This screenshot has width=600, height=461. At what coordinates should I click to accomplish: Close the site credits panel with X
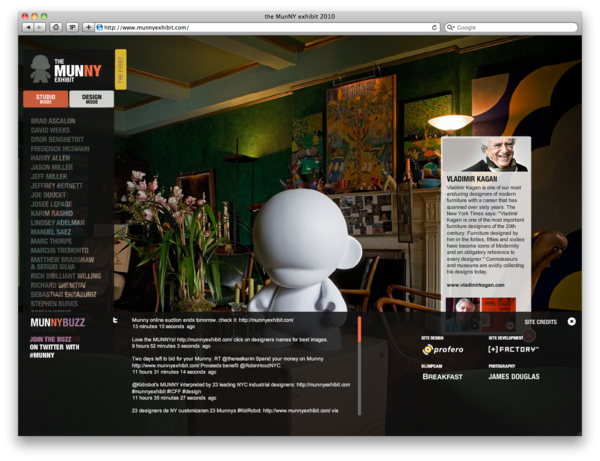pos(571,321)
